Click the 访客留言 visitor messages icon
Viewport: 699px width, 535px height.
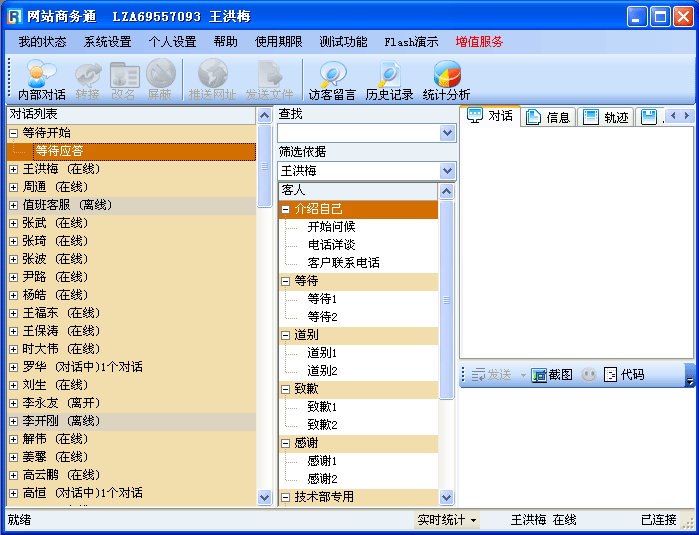[x=331, y=78]
